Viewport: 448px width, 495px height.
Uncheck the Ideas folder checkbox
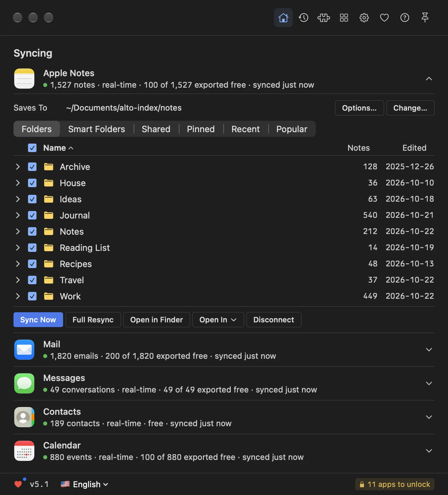coord(32,199)
